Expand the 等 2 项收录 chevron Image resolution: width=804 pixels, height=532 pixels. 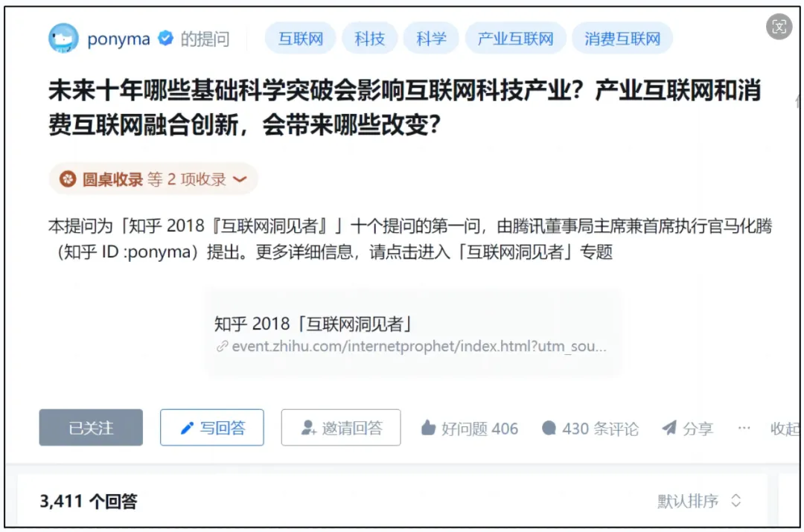pos(240,179)
